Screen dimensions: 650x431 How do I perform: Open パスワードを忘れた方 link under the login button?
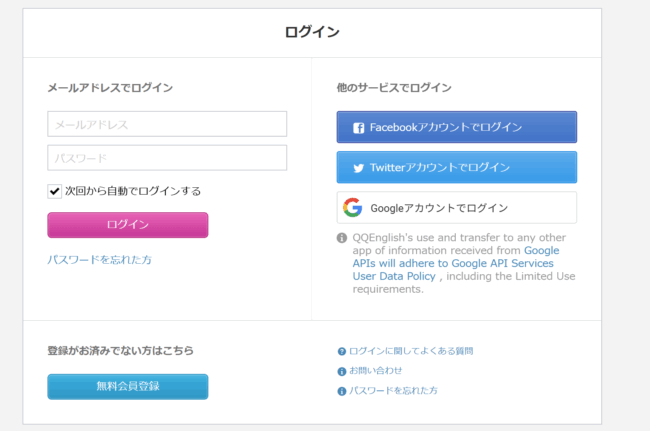pyautogui.click(x=99, y=260)
